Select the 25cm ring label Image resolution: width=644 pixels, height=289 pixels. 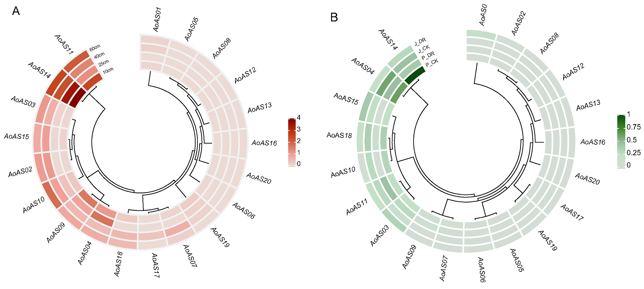click(x=103, y=63)
